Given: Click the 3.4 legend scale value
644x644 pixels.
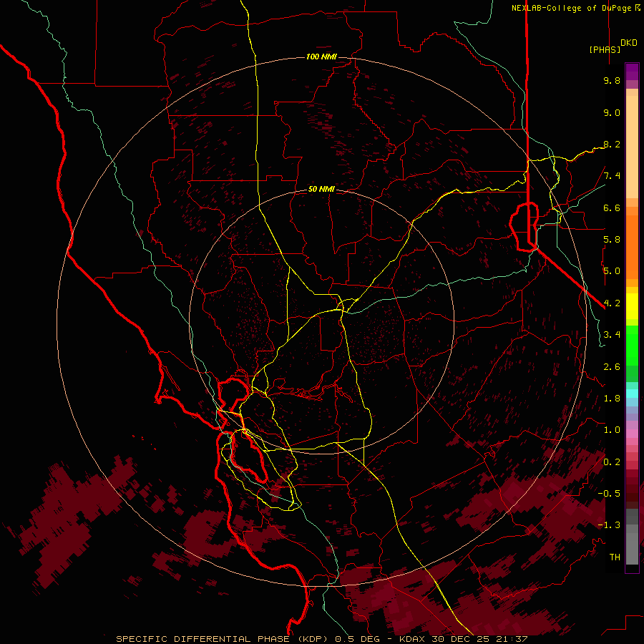Looking at the screenshot, I should coord(612,335).
